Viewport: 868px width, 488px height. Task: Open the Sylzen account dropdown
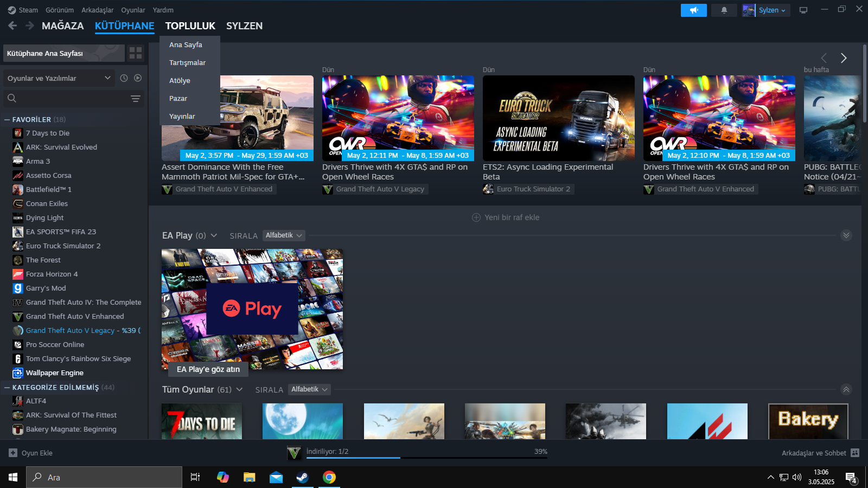[766, 10]
